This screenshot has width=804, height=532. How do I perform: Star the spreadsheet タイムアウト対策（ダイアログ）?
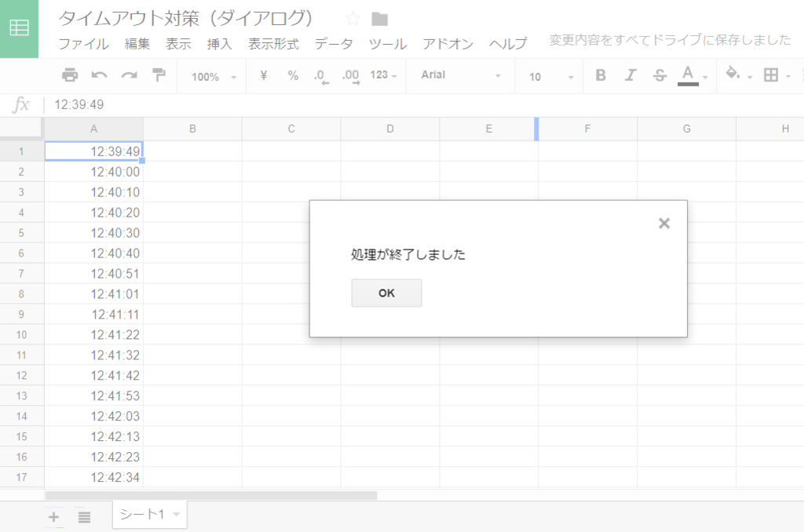tap(352, 17)
